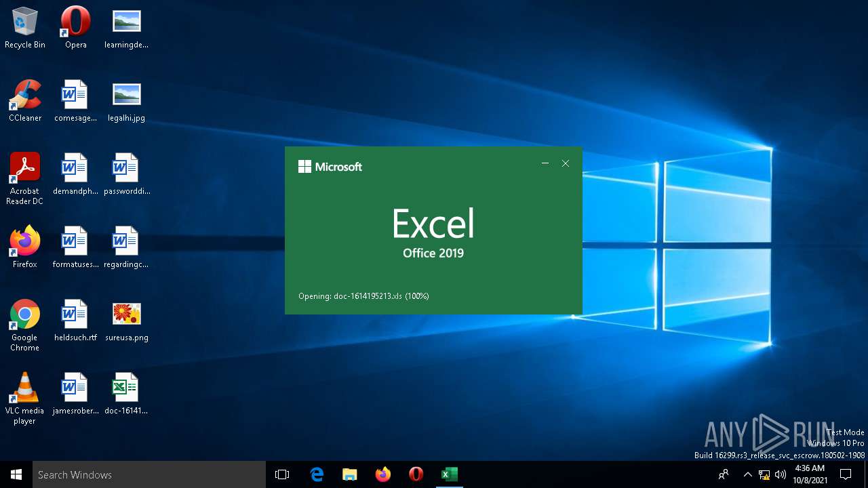Select the sureusa.png image file

click(126, 321)
